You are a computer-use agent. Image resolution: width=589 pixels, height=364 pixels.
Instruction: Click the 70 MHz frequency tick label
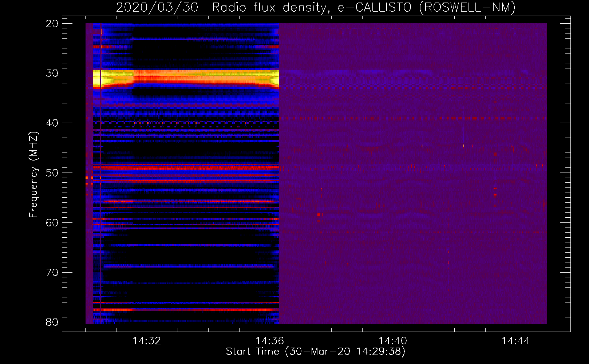(x=52, y=273)
